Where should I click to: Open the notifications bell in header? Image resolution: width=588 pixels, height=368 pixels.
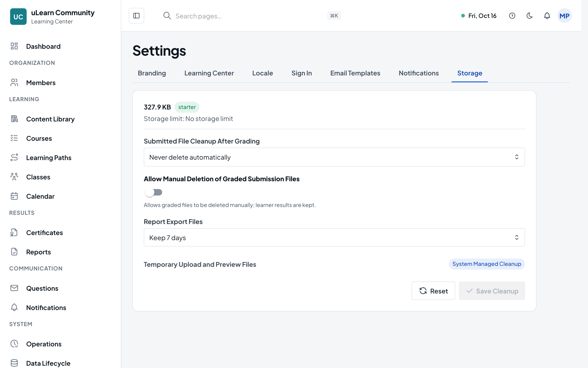[547, 16]
